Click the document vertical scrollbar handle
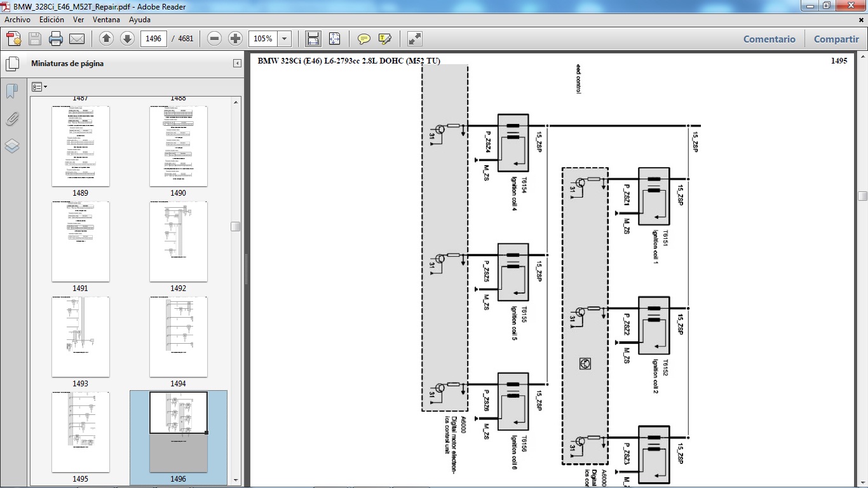This screenshot has height=488, width=868. click(x=862, y=196)
